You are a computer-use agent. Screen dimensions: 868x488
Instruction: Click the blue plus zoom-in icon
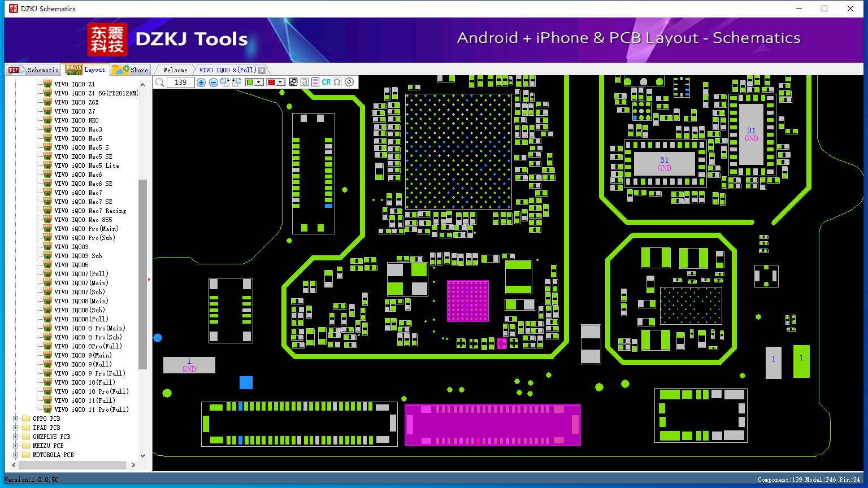(x=201, y=82)
